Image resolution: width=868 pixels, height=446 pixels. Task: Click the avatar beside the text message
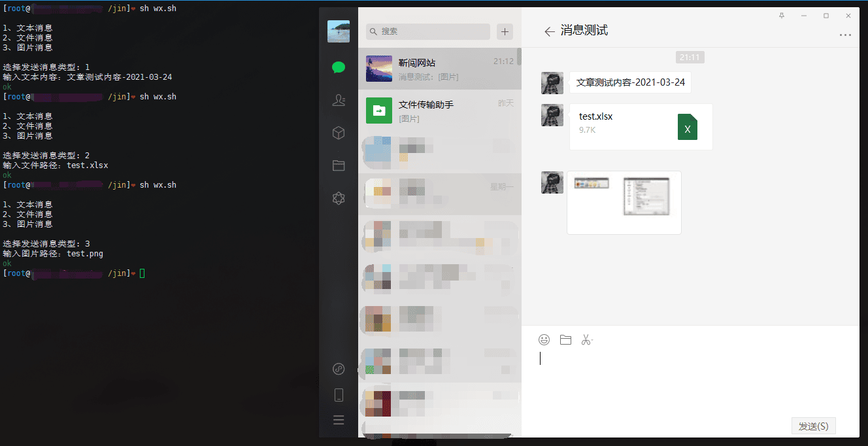pos(552,83)
